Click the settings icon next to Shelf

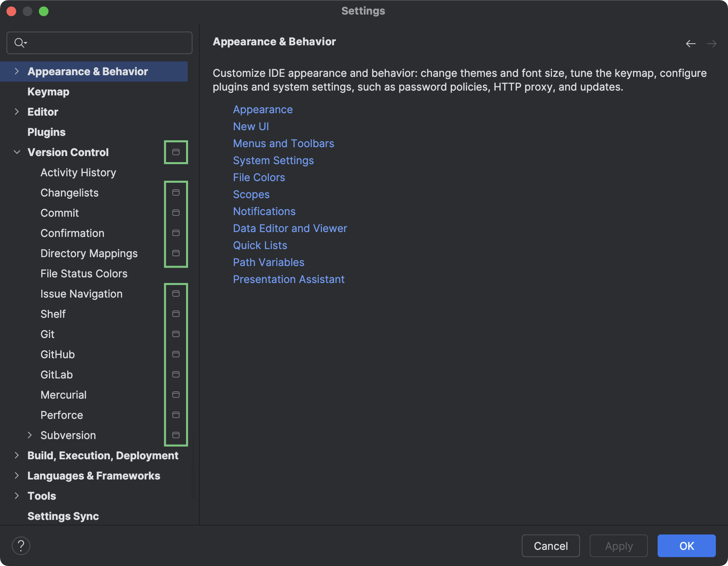(x=176, y=314)
